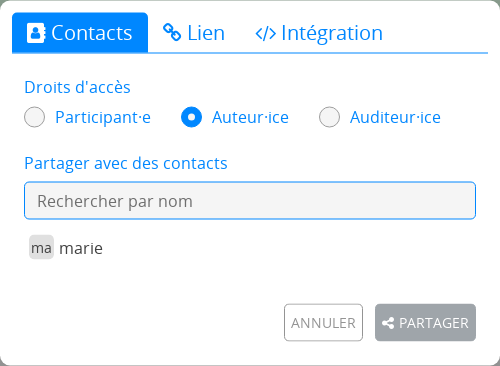The height and width of the screenshot is (366, 500).
Task: Click the 'Droits d'accès' heading
Action: point(77,87)
